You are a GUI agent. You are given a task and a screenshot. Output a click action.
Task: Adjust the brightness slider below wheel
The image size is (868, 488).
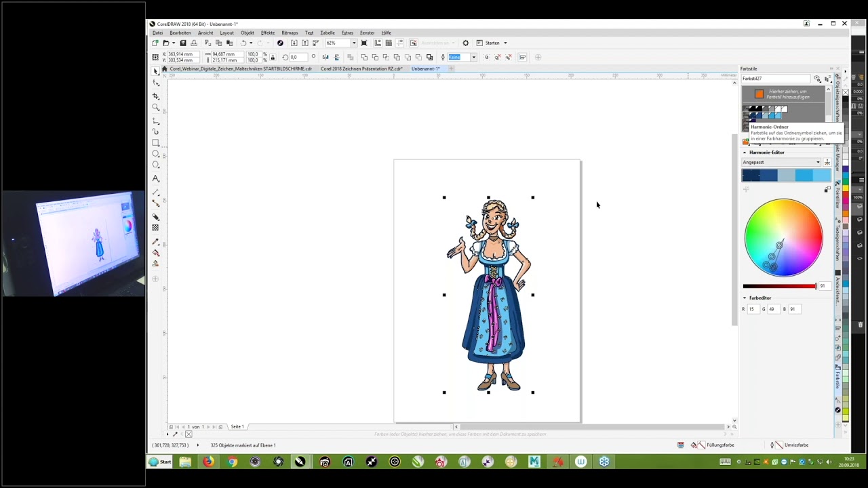(x=780, y=286)
